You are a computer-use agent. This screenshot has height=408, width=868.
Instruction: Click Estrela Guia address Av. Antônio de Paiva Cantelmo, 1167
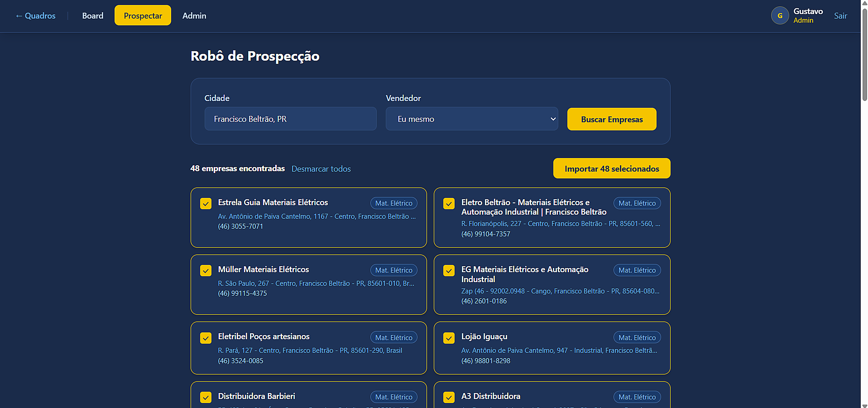tap(317, 216)
